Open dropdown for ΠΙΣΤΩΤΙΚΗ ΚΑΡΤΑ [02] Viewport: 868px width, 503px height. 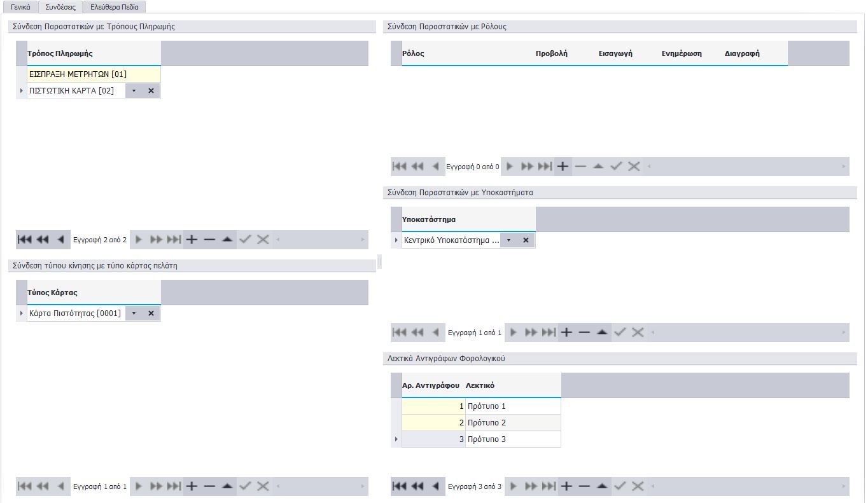pyautogui.click(x=134, y=91)
